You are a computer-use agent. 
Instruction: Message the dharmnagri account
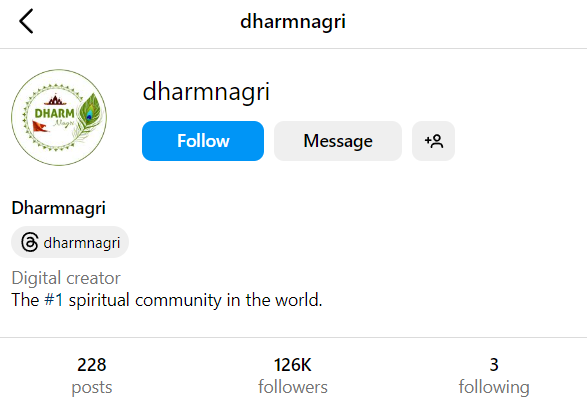(338, 141)
